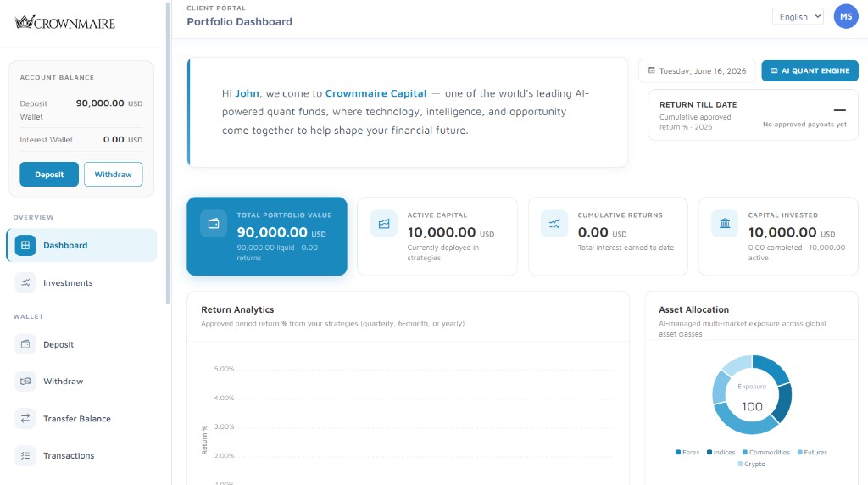Click the Total Portfolio Value card

pos(267,237)
